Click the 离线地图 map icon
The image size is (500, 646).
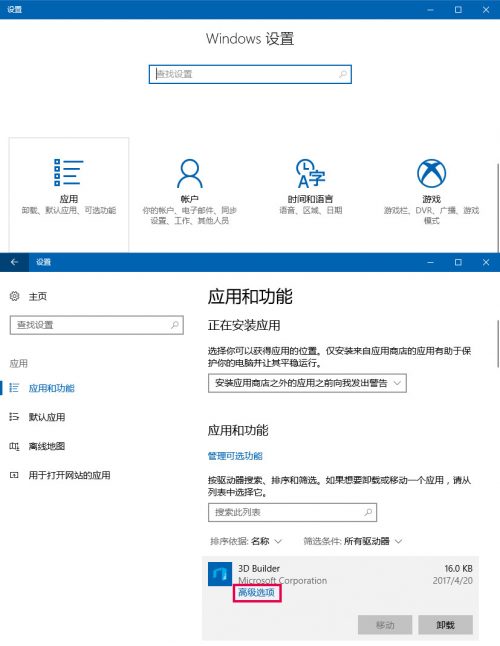point(14,446)
